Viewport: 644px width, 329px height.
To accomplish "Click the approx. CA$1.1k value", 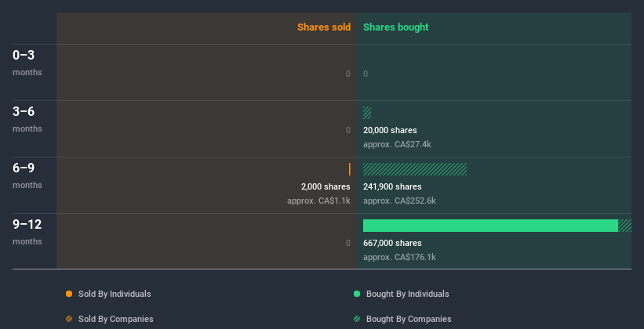I will point(318,201).
